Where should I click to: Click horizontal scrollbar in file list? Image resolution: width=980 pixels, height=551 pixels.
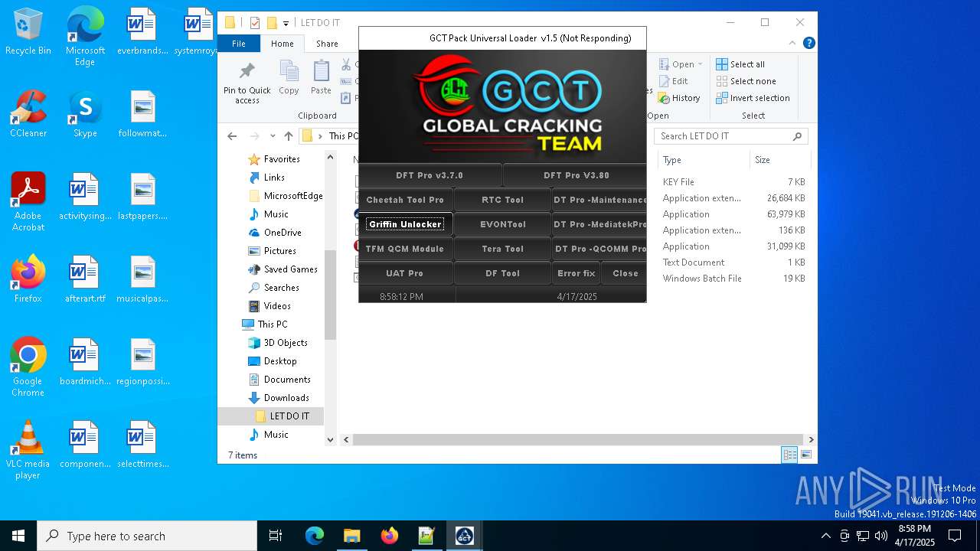(578, 439)
